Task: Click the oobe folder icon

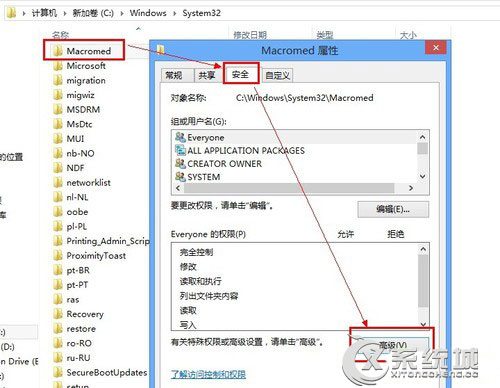Action: 58,212
